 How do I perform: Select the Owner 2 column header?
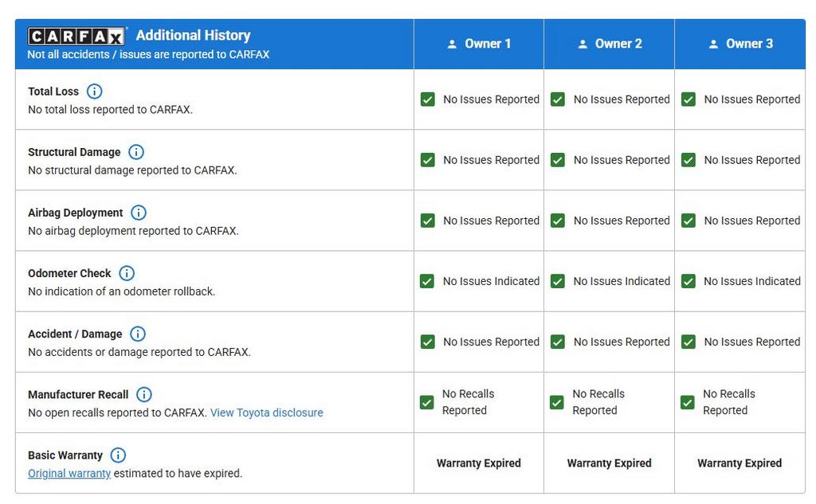[610, 44]
